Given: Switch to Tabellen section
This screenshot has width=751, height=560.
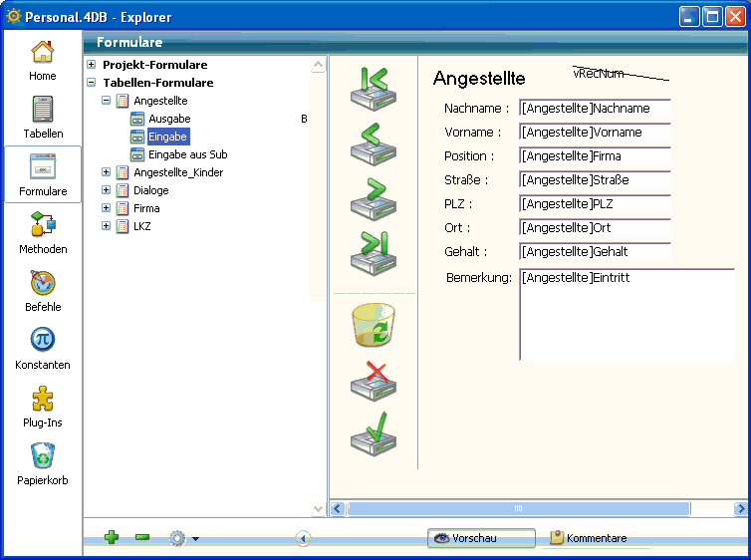Looking at the screenshot, I should click(x=43, y=118).
